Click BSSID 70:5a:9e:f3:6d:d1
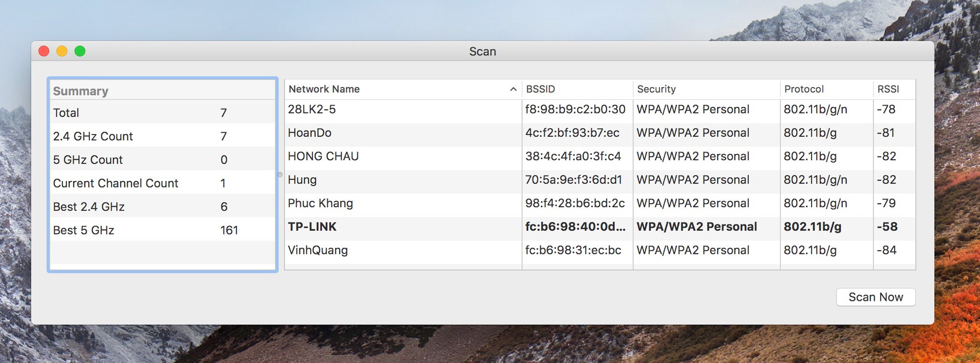The image size is (980, 363). point(573,180)
